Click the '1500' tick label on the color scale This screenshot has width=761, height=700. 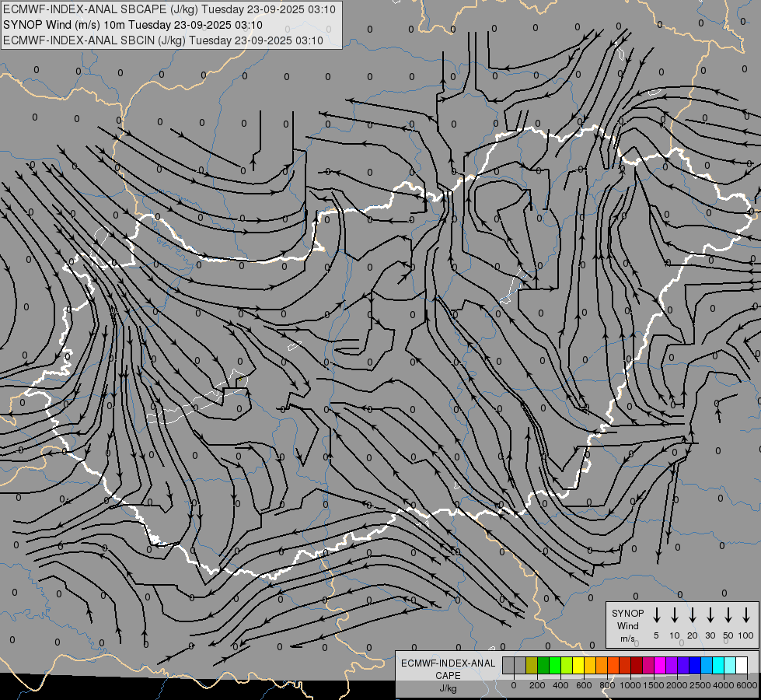click(654, 685)
